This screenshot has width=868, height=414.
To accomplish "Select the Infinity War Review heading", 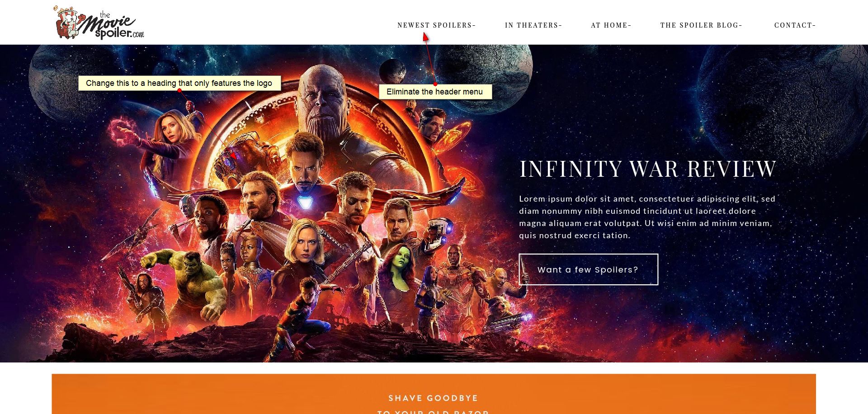I will pyautogui.click(x=648, y=169).
